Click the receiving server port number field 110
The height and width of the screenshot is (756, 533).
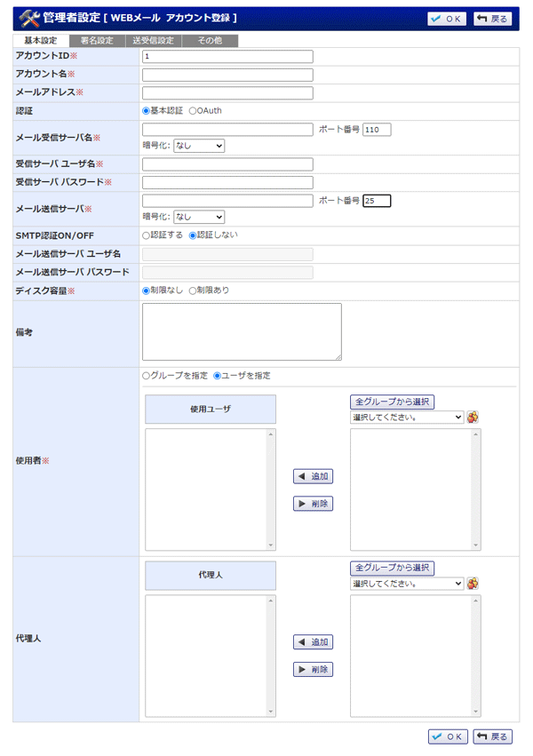pyautogui.click(x=377, y=129)
